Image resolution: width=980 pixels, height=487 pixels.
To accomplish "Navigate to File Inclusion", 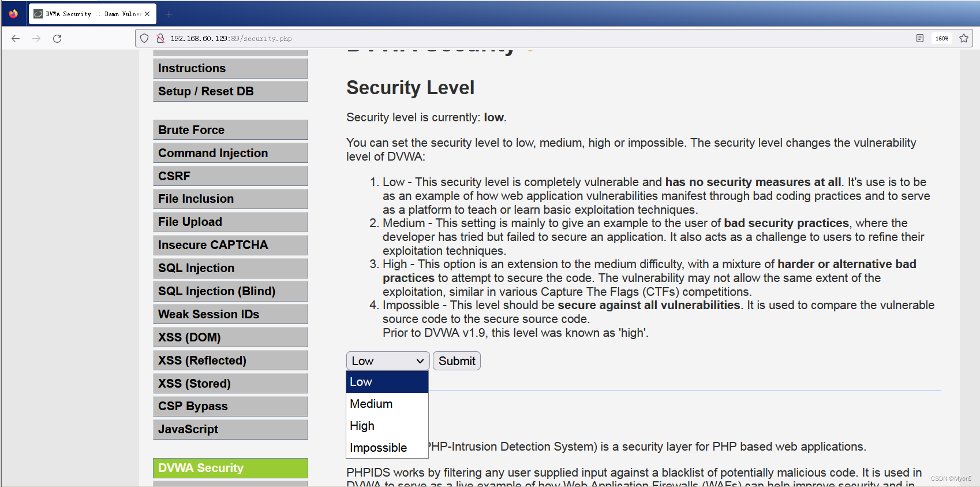I will [230, 199].
